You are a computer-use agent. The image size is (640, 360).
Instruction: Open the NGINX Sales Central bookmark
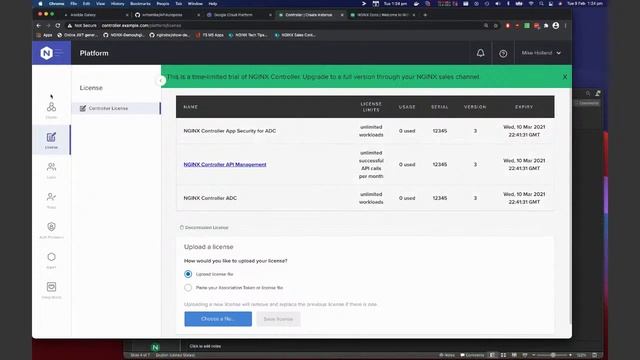pos(295,35)
